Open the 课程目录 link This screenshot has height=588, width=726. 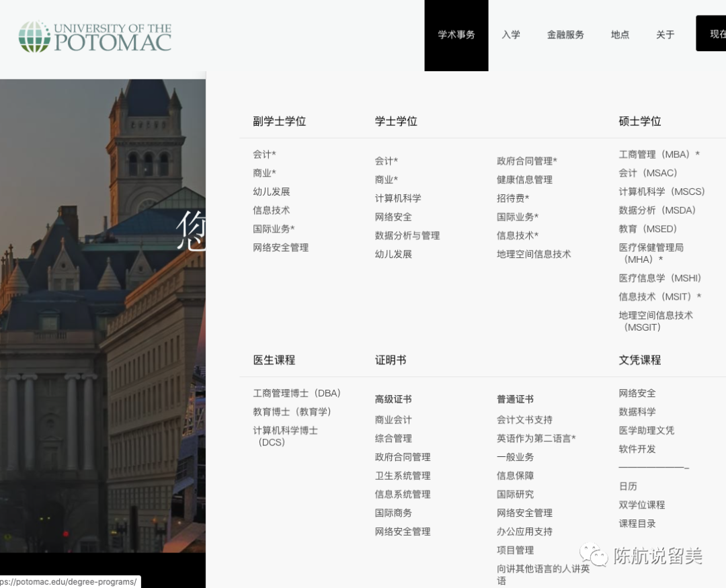tap(637, 523)
